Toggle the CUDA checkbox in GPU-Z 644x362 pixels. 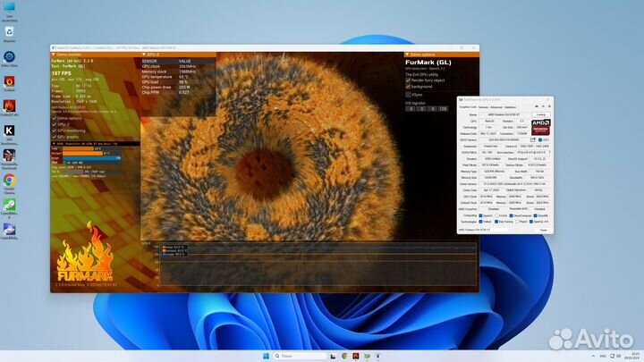tap(497, 215)
